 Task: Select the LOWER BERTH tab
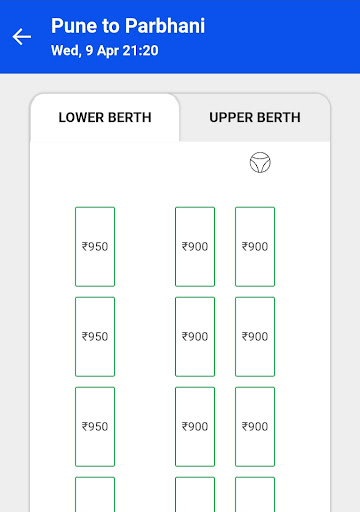coord(105,117)
